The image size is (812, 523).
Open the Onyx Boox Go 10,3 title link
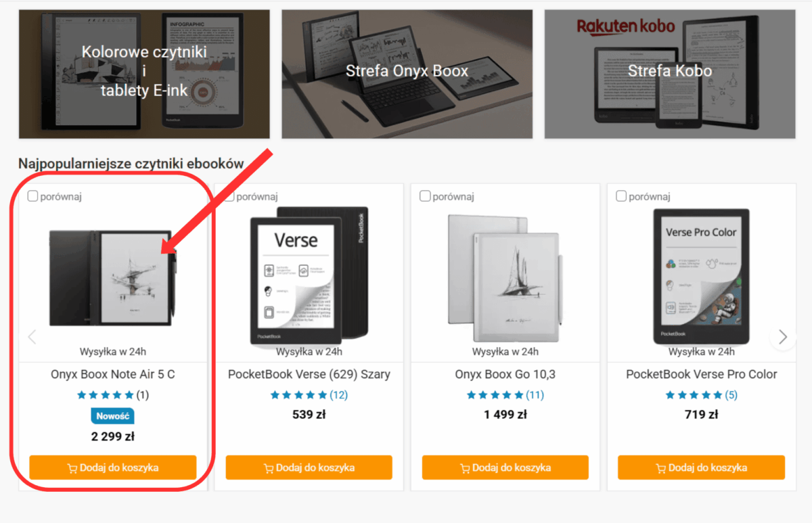[505, 374]
